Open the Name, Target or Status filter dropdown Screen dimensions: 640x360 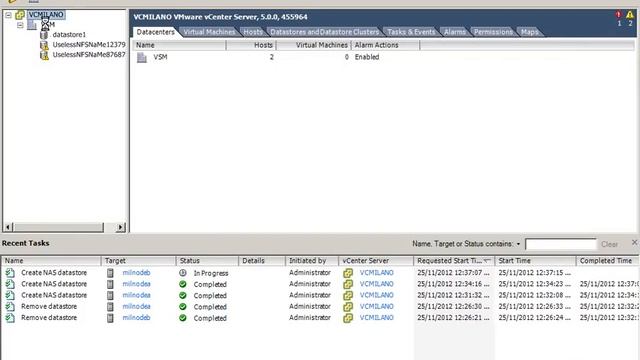coord(518,244)
